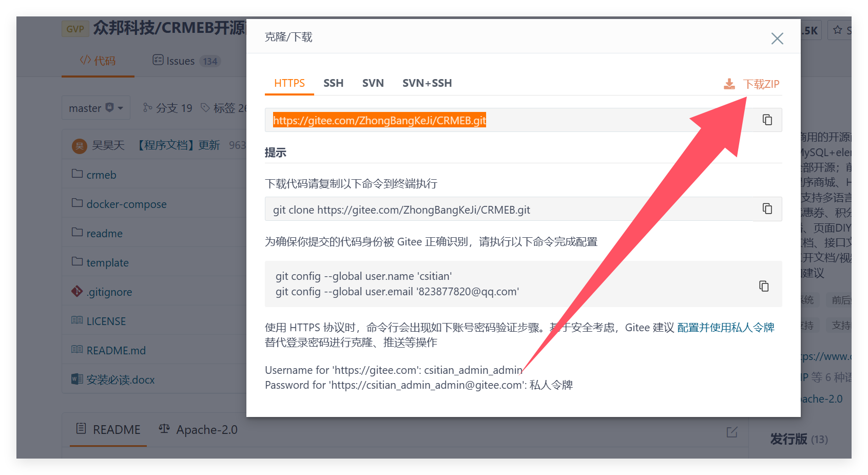
Task: Click the Word icon beside 安装必读.docx
Action: 77,379
